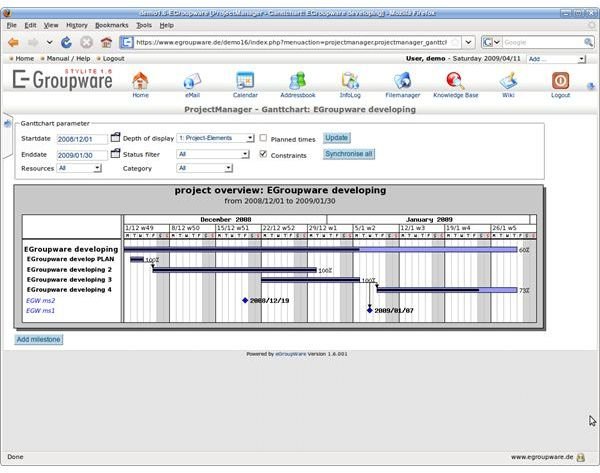Click the browser Forward arrow
600x473 pixels.
point(33,42)
